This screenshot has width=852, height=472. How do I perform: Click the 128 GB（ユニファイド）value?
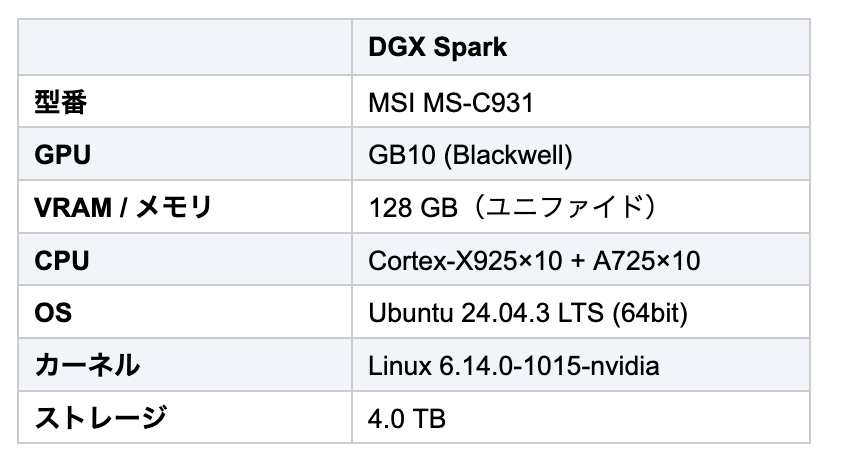pos(512,207)
